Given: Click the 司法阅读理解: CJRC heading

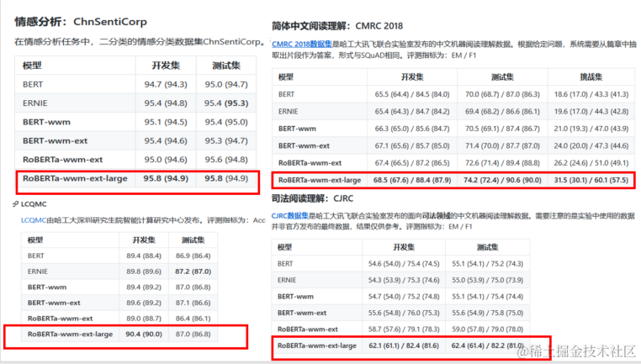Looking at the screenshot, I should click(312, 198).
